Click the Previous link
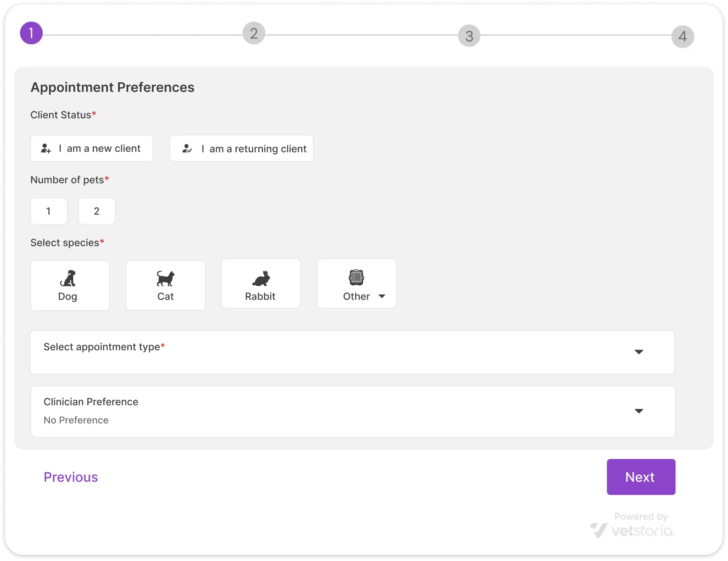The image size is (728, 561). coord(70,477)
